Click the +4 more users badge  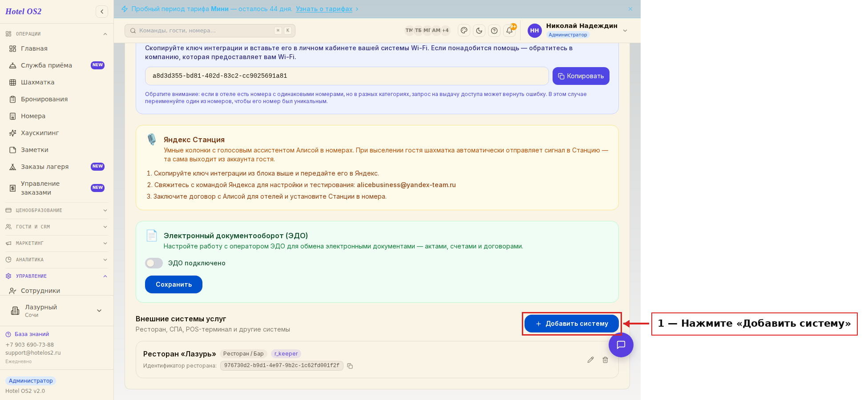click(445, 30)
